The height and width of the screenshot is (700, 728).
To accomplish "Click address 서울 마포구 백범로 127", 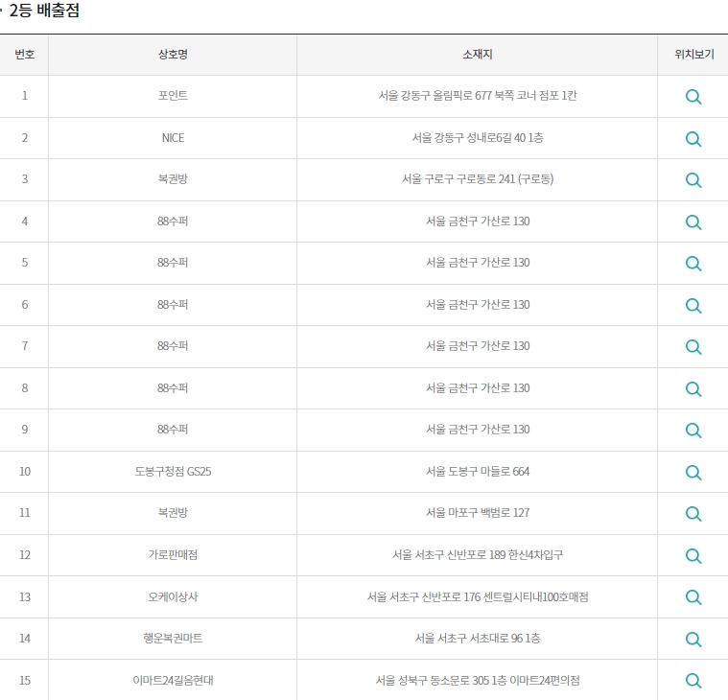I will point(478,513).
